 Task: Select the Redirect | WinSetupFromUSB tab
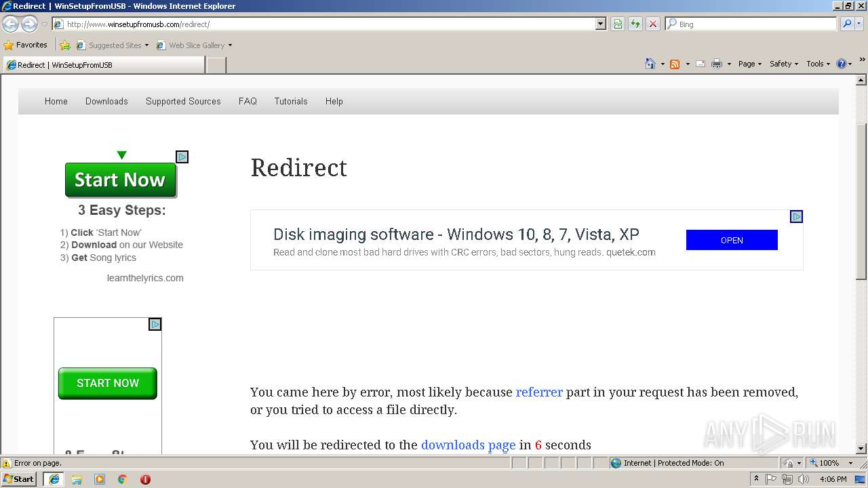(x=103, y=65)
